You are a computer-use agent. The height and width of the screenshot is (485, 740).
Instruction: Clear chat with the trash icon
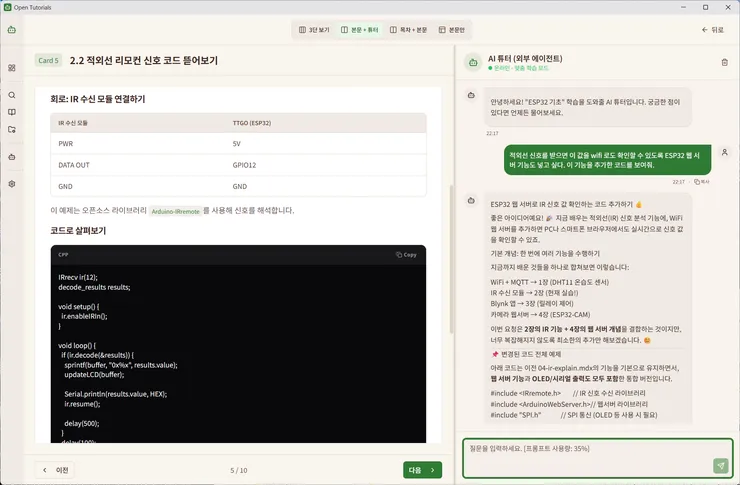coord(724,62)
